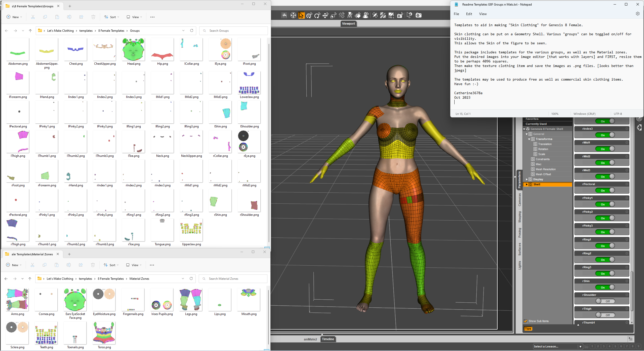This screenshot has width=644, height=351.
Task: Expand the Shell tree item
Action: tap(527, 184)
